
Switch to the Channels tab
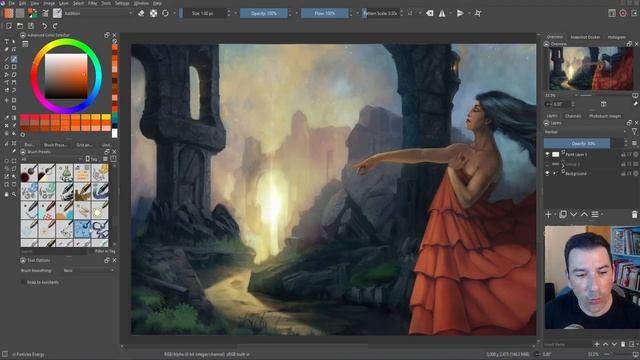click(x=573, y=116)
